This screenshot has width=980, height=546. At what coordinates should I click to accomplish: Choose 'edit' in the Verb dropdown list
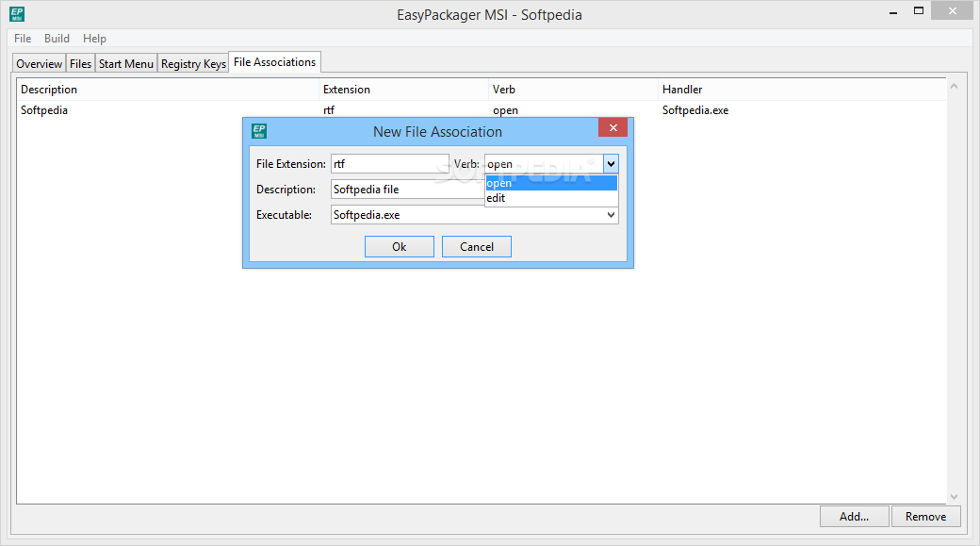click(551, 198)
